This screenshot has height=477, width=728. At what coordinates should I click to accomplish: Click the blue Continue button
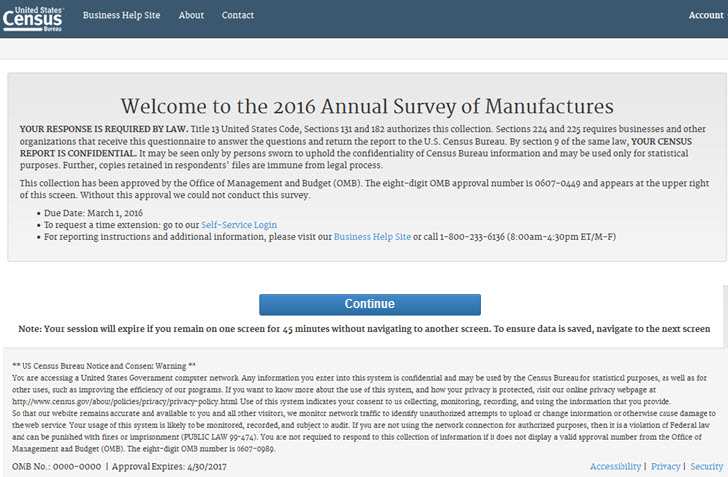pos(370,304)
